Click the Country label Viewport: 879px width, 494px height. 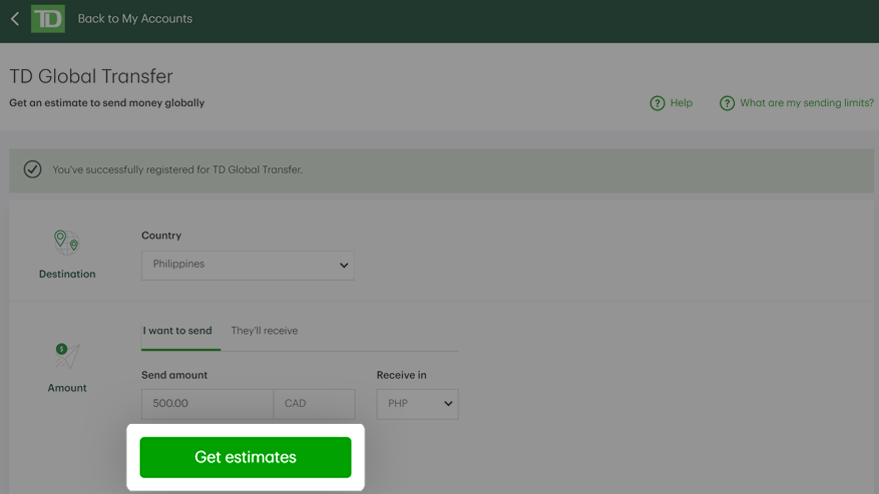(x=161, y=236)
